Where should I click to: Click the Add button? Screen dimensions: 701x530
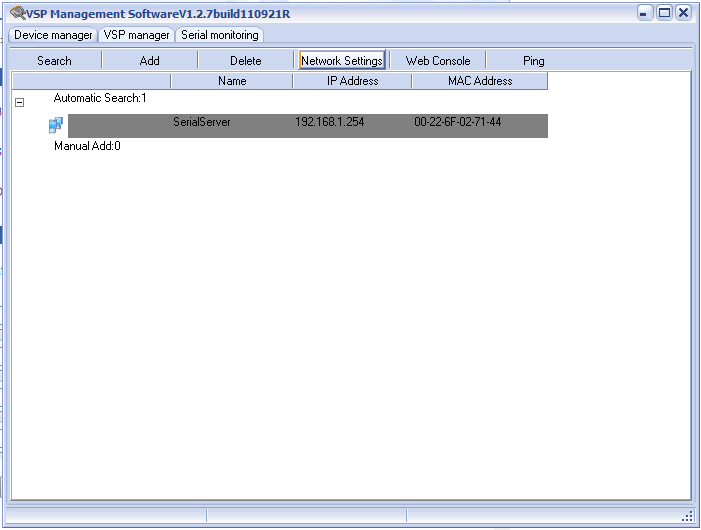coord(149,61)
